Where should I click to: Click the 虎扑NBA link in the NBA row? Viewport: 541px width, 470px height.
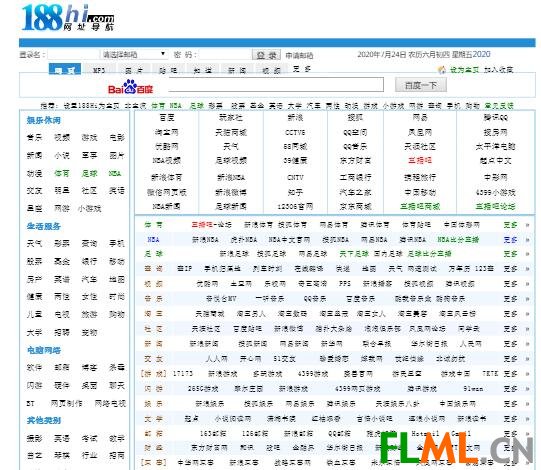[244, 240]
